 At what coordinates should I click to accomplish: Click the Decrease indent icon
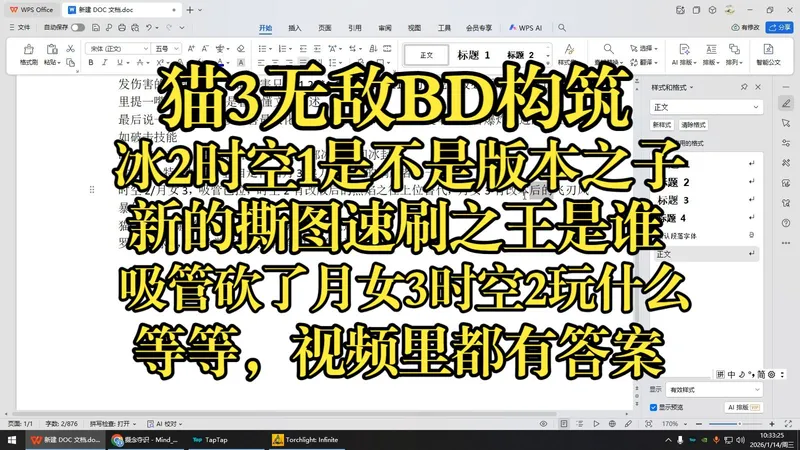[303, 48]
